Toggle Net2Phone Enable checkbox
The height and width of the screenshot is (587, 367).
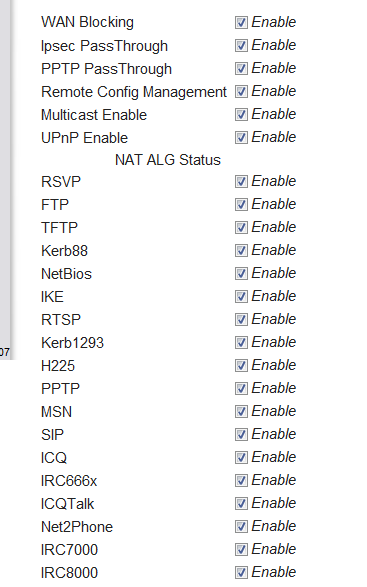[241, 526]
